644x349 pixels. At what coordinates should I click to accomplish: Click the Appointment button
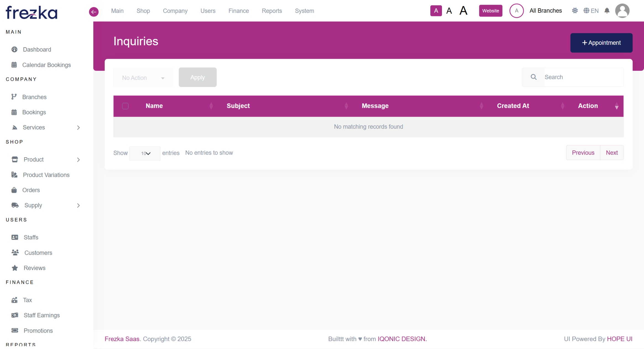tap(601, 43)
